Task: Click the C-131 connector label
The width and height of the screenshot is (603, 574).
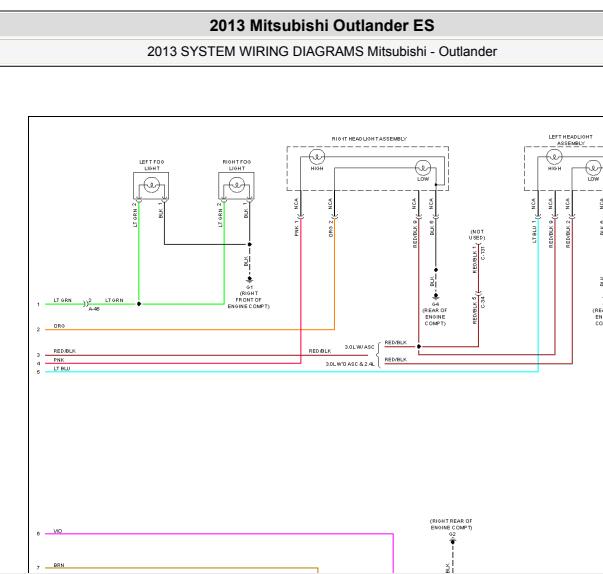Action: point(483,253)
